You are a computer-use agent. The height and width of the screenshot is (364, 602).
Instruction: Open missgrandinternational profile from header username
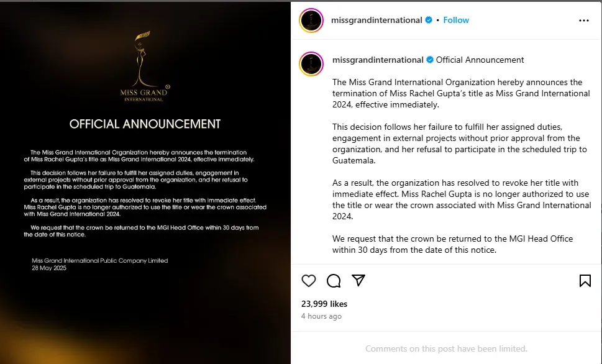376,20
